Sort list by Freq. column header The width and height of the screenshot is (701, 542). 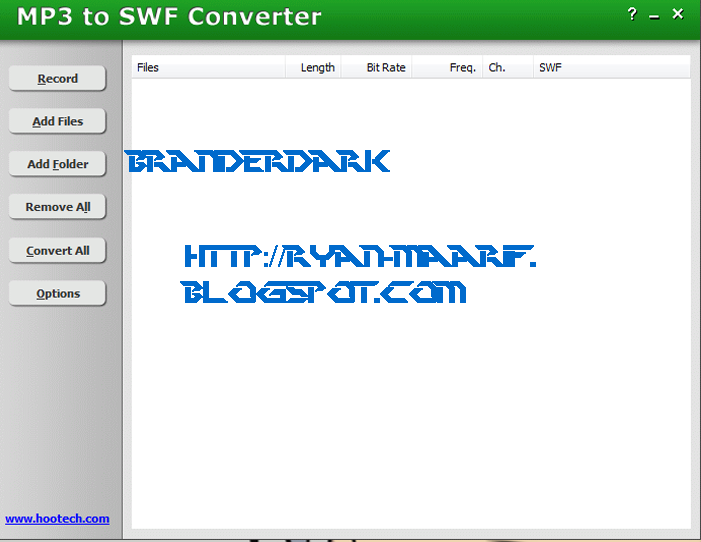click(x=447, y=68)
